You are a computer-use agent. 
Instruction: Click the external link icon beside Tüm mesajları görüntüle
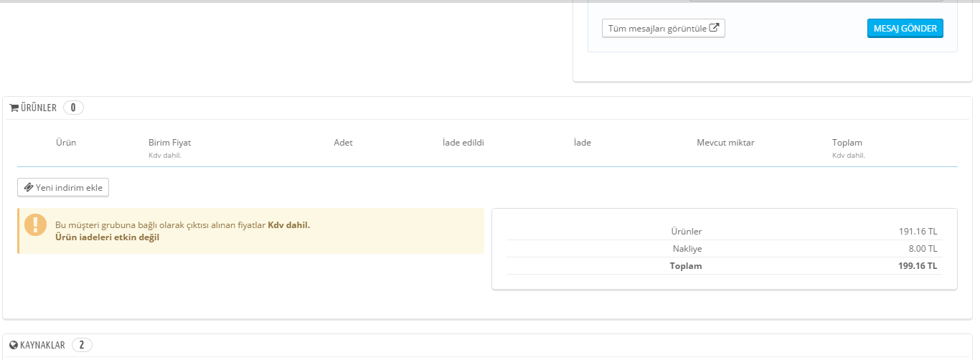click(x=714, y=29)
